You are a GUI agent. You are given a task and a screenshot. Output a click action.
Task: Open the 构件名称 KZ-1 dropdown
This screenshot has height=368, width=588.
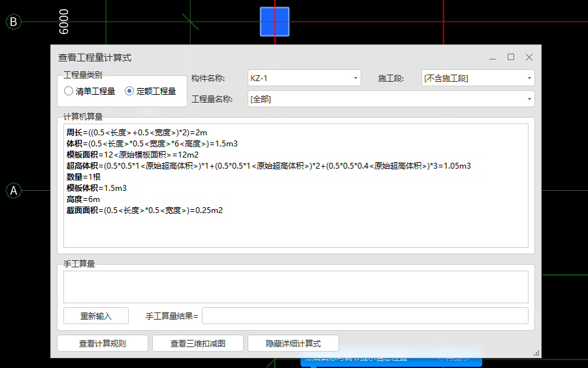coord(304,78)
